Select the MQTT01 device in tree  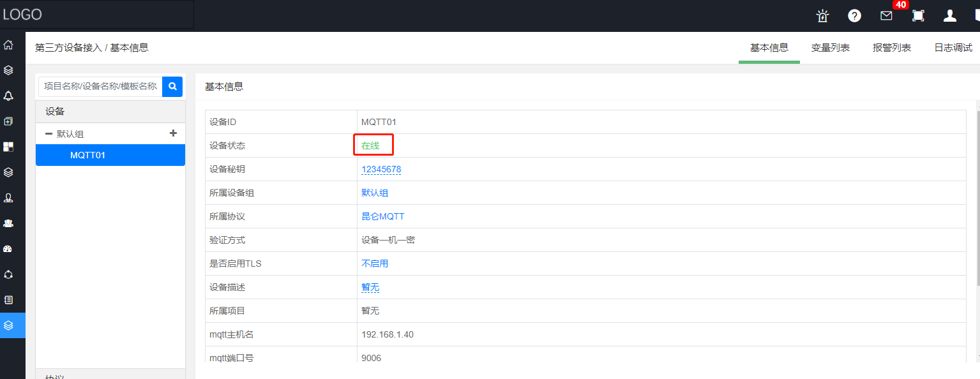88,155
